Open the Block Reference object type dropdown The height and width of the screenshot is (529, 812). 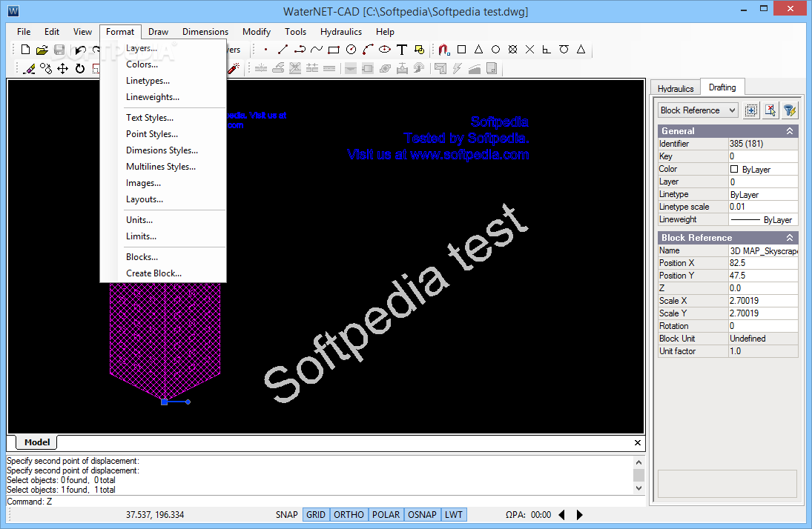tap(698, 110)
